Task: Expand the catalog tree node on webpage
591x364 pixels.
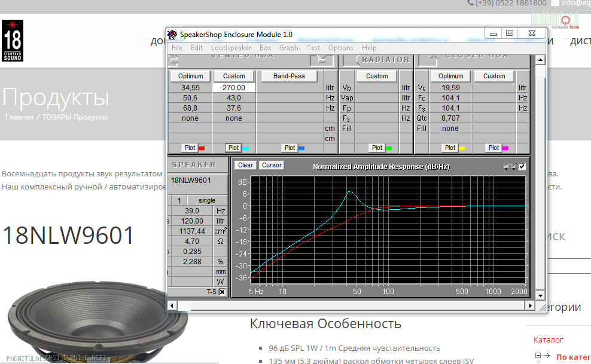Action: (538, 355)
